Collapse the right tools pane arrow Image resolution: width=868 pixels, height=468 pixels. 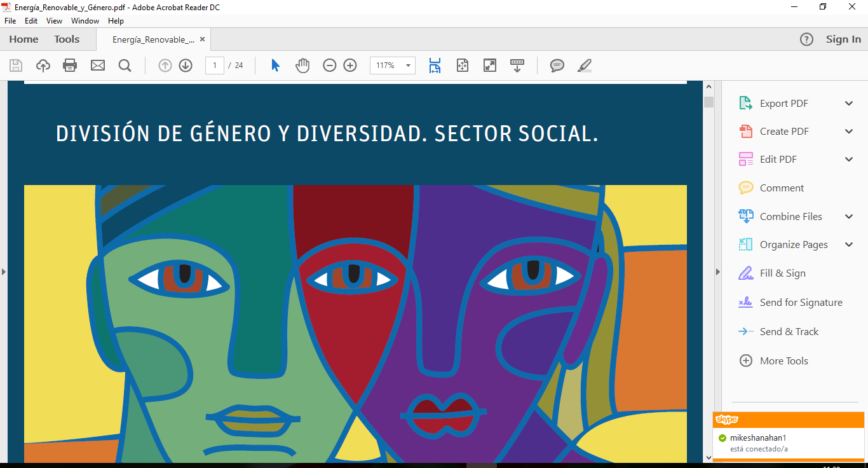tap(718, 272)
